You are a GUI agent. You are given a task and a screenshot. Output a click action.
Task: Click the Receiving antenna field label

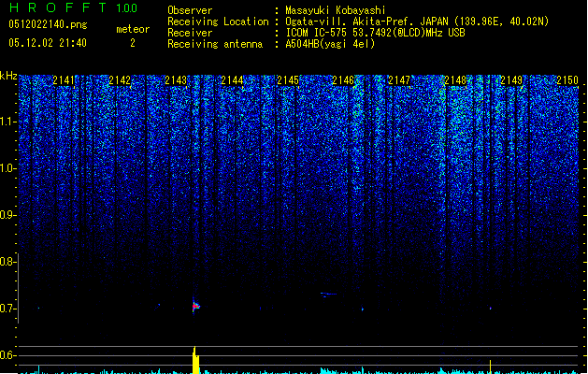pyautogui.click(x=215, y=44)
